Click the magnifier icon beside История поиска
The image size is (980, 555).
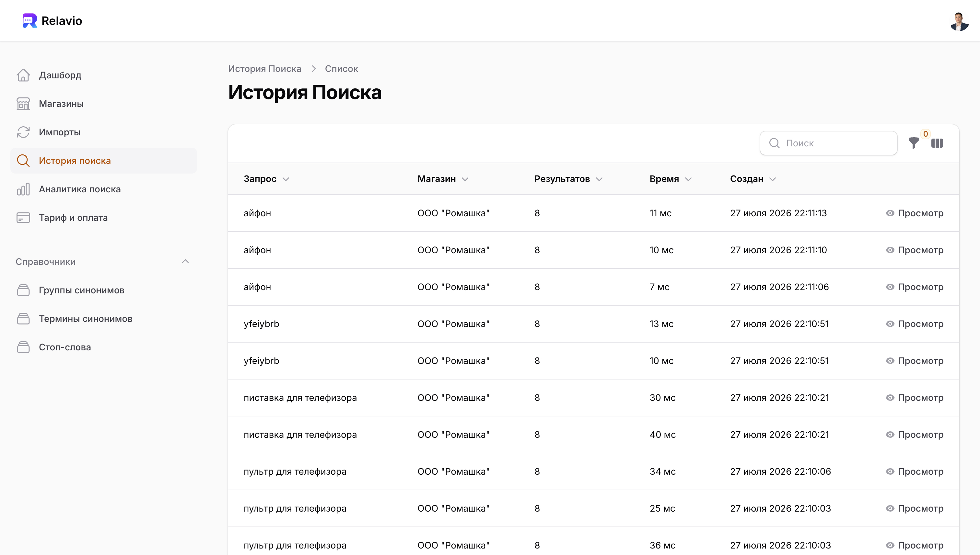(23, 161)
